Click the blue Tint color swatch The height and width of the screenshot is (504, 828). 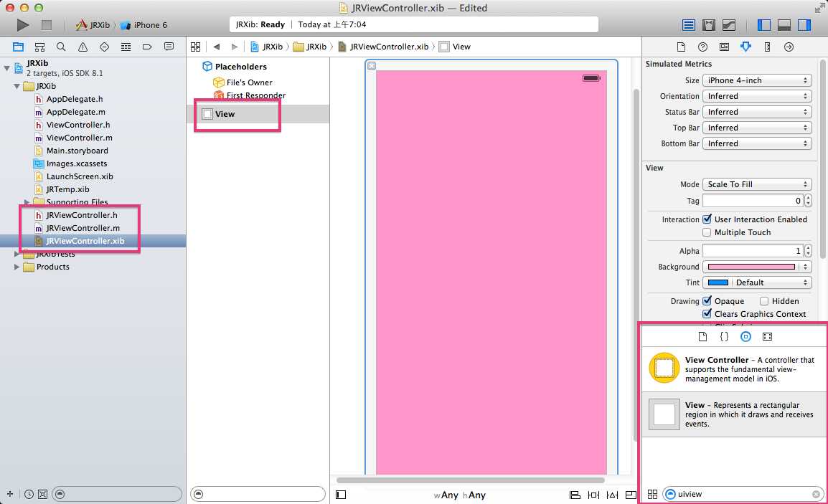tap(718, 283)
